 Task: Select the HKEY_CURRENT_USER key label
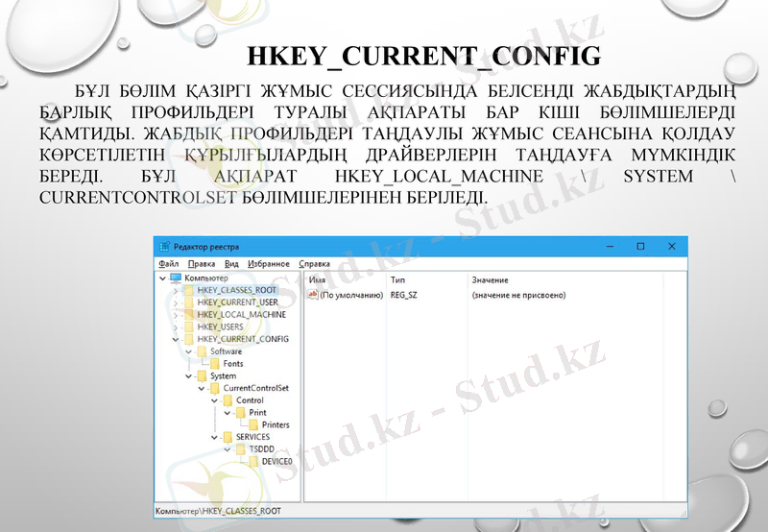[x=237, y=302]
